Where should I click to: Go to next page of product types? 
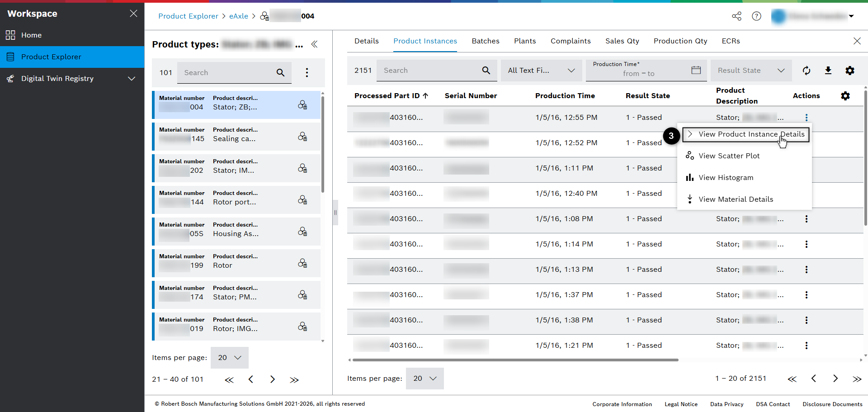click(x=273, y=379)
